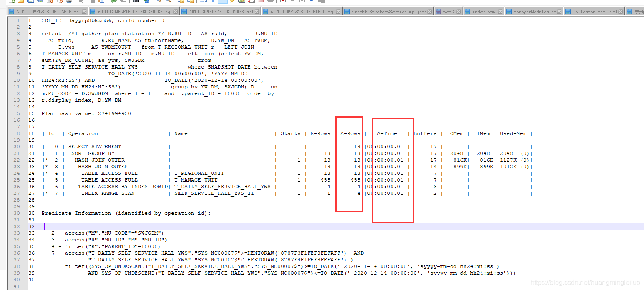
Task: Click predicate '4 - filter("R"."PARENT_ID"=10000)'
Action: [106, 246]
